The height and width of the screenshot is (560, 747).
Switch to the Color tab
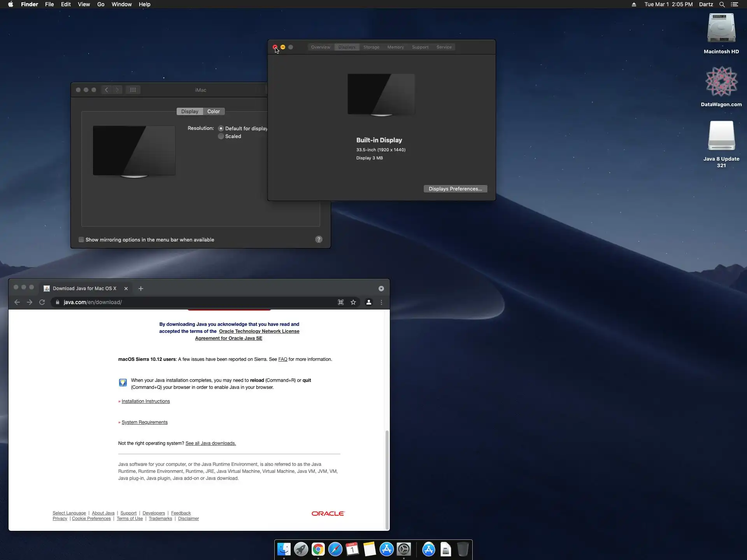pos(213,112)
